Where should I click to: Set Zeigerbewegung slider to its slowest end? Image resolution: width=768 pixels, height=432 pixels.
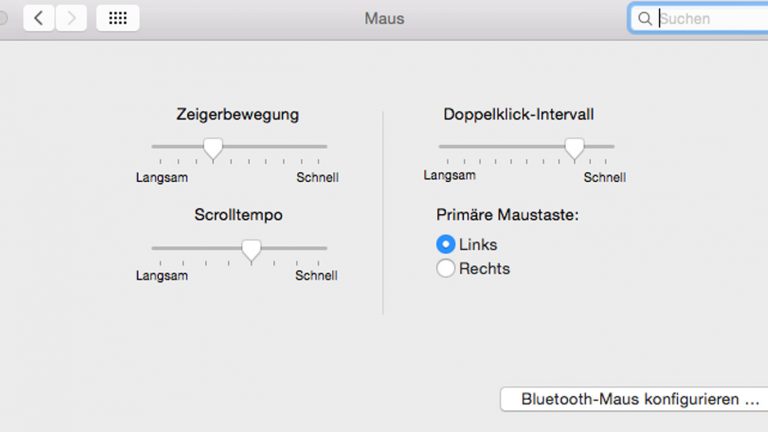tap(153, 147)
